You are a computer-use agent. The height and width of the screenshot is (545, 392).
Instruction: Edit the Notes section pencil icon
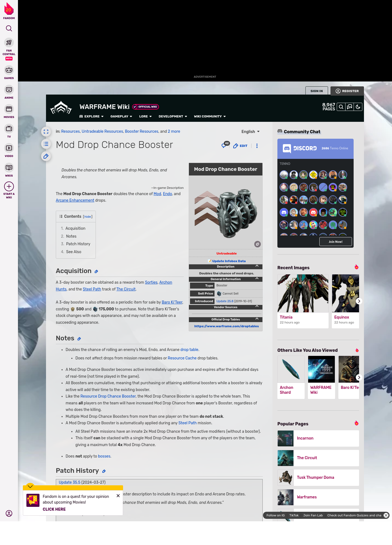coord(79,339)
